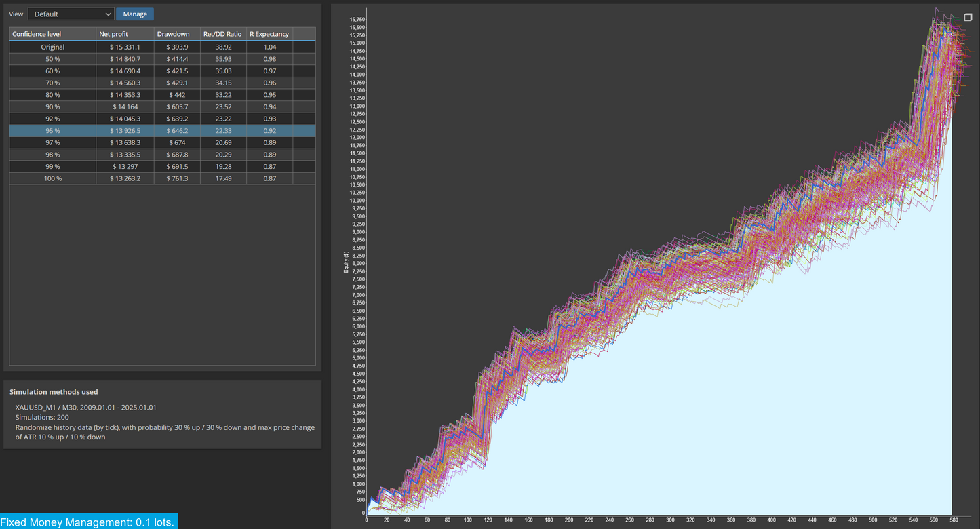Click the Randomize history data description
Image resolution: width=980 pixels, height=529 pixels.
pos(165,433)
